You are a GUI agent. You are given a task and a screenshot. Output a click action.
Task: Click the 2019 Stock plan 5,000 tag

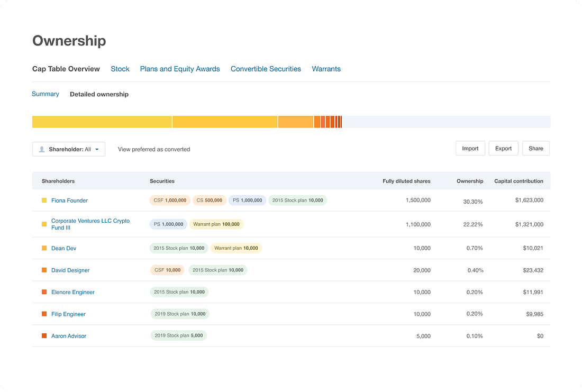pos(178,335)
